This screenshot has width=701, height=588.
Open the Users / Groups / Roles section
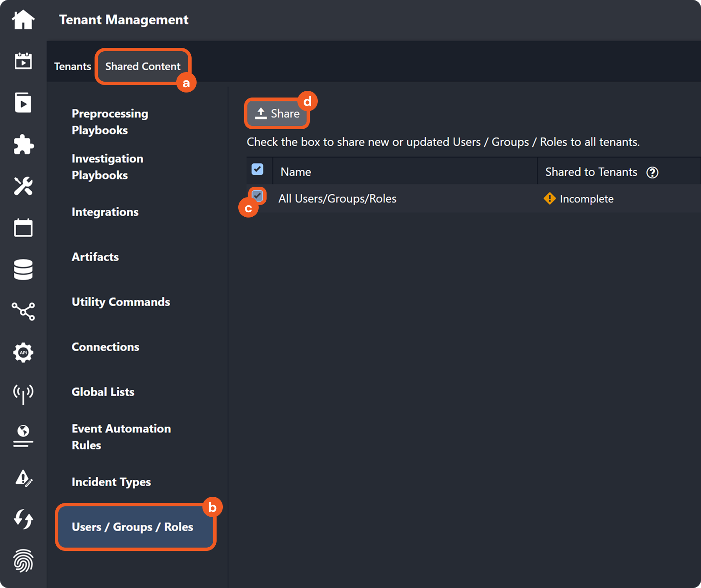click(x=132, y=527)
